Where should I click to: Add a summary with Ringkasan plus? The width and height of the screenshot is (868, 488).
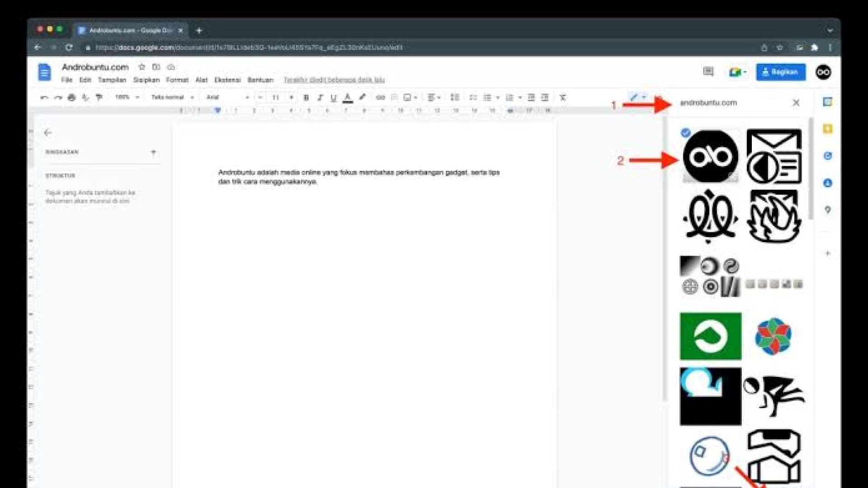[x=153, y=152]
